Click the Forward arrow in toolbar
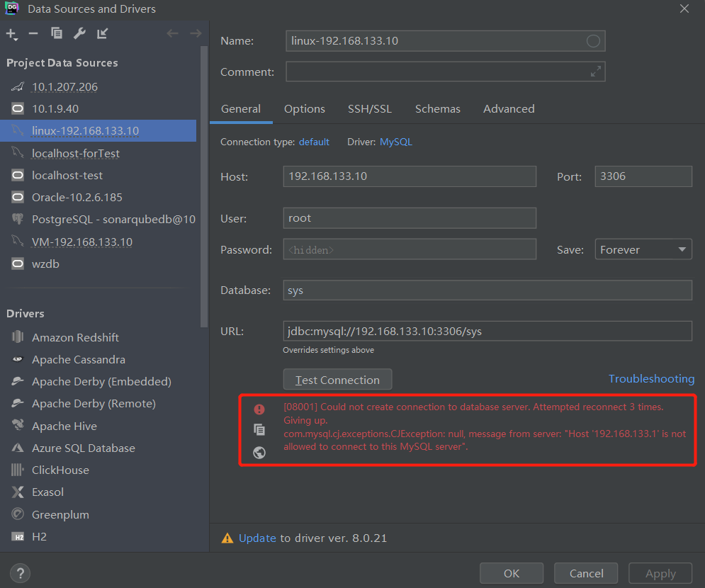Screen dimensions: 705x588 (x=196, y=33)
